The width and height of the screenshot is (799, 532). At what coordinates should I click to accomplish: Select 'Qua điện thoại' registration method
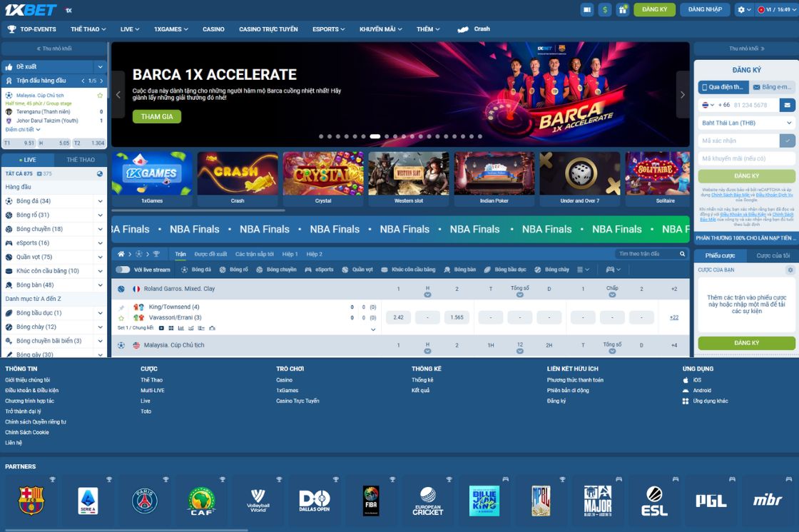coord(723,87)
